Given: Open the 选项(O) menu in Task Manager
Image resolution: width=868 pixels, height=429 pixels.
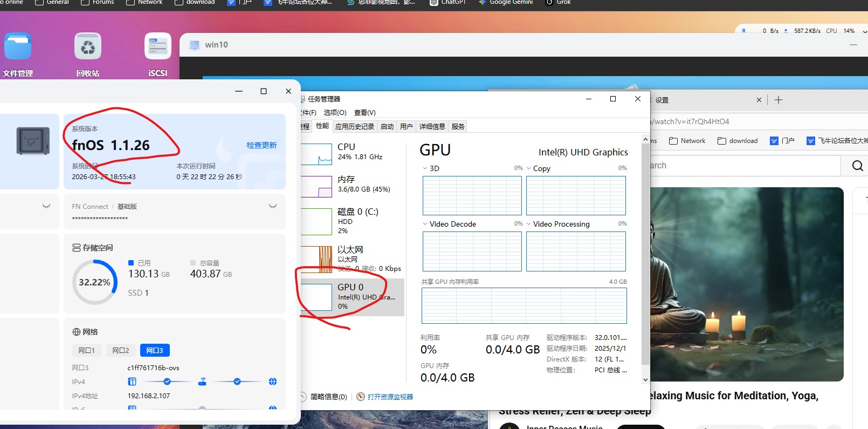Looking at the screenshot, I should pyautogui.click(x=335, y=112).
